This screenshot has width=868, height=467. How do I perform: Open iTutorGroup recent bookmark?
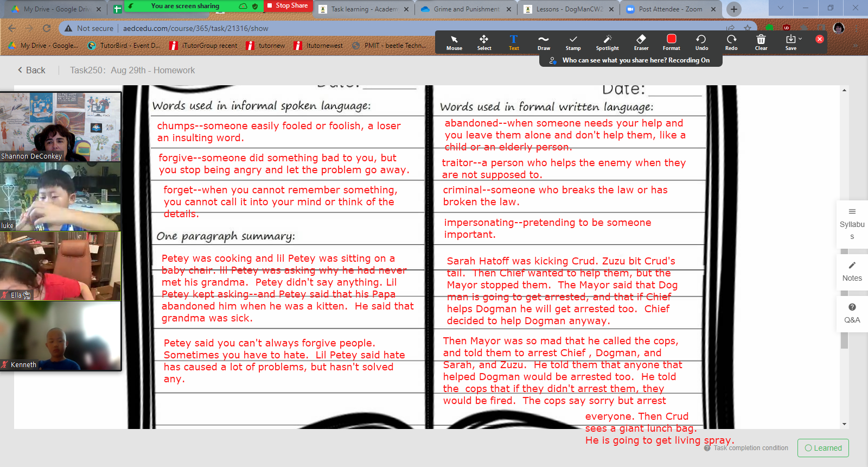coord(203,46)
